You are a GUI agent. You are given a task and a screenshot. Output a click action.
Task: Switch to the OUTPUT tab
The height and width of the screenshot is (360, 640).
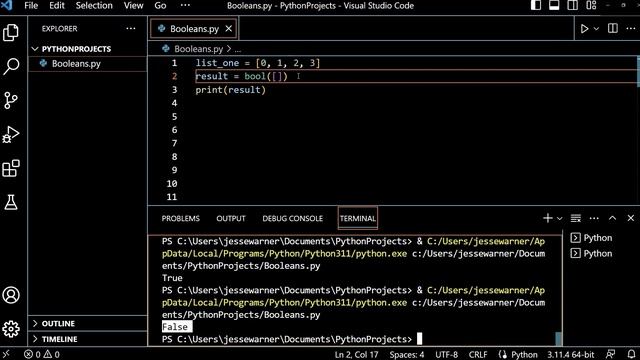tap(231, 218)
